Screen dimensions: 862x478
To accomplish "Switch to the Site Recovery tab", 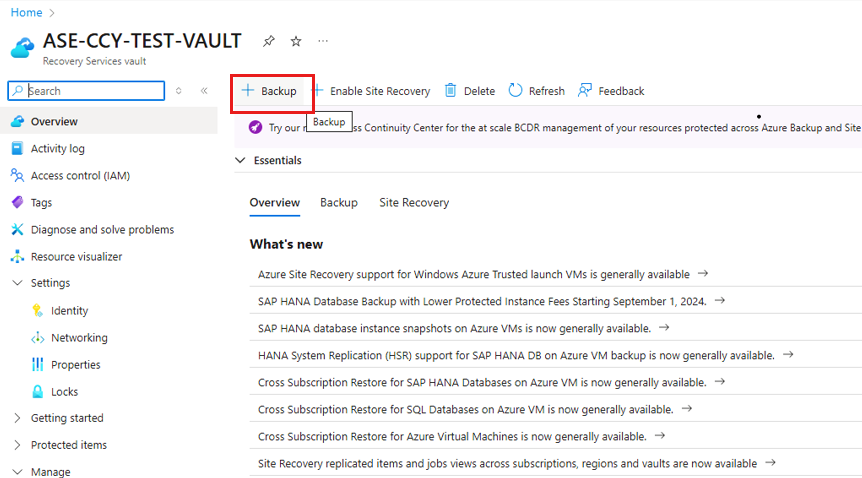I will point(414,202).
